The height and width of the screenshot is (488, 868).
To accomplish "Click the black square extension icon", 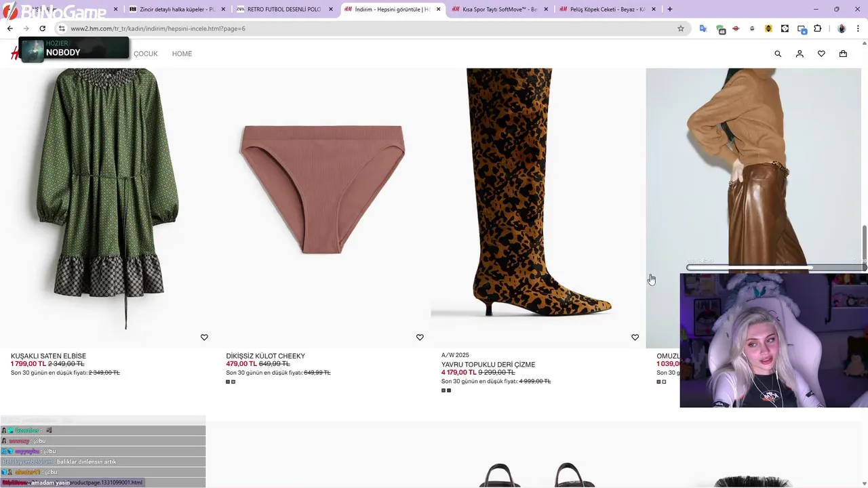I will 785,28.
